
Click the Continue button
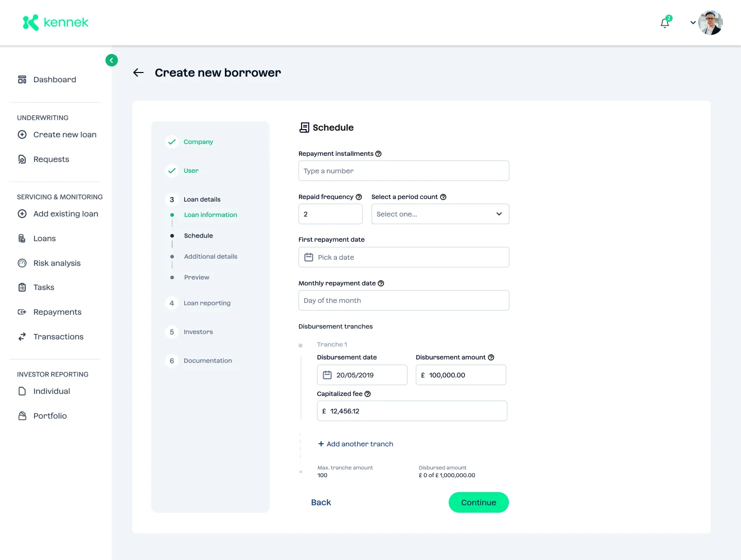pyautogui.click(x=479, y=502)
